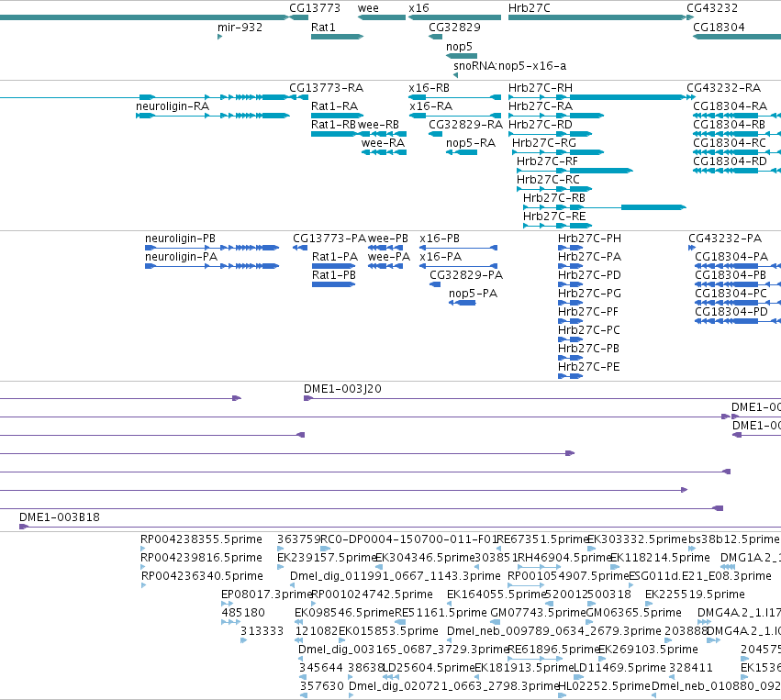Select the CG18304-RA transcript label
This screenshot has height=700, width=781.
tap(730, 106)
